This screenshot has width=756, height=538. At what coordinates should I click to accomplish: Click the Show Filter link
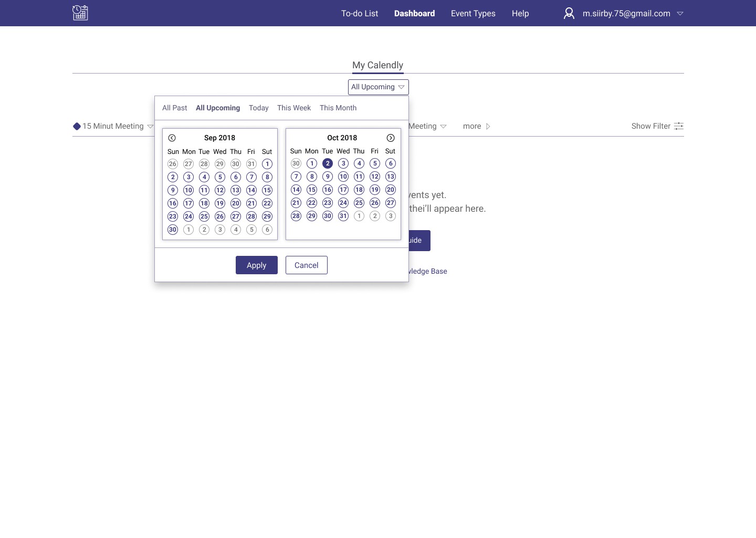[650, 126]
